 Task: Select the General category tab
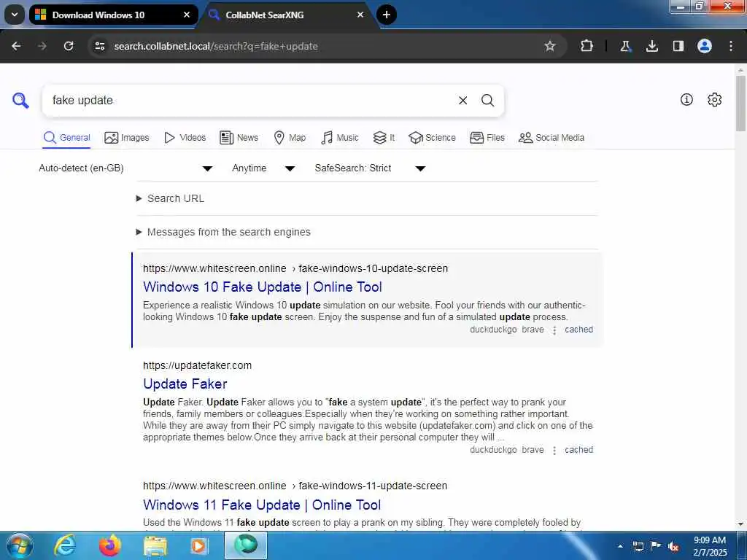[66, 138]
